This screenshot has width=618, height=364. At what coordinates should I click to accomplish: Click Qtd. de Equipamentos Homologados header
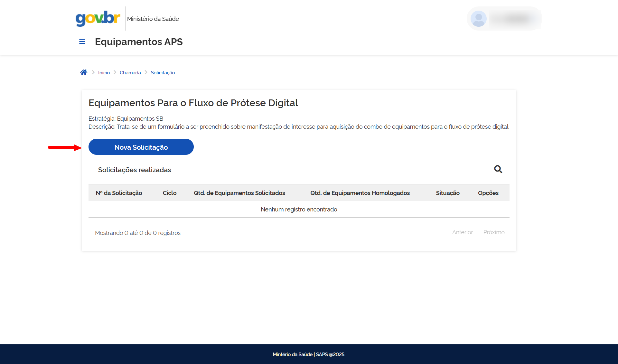click(x=360, y=193)
